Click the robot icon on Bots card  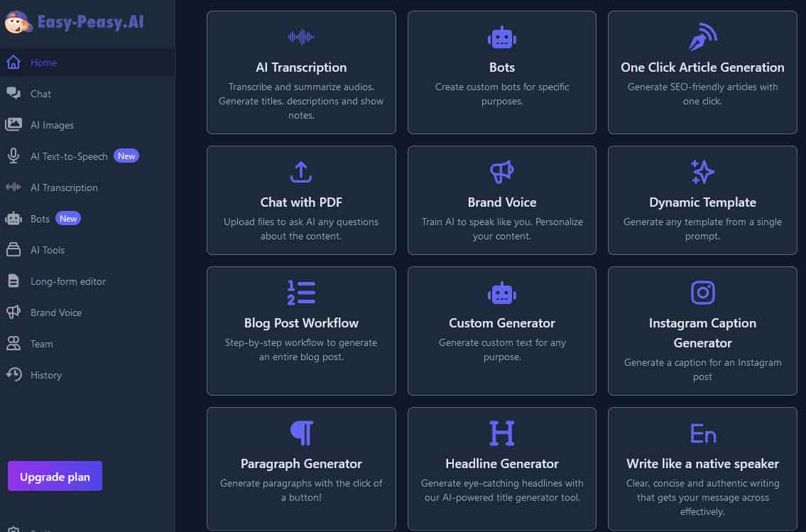coord(501,38)
